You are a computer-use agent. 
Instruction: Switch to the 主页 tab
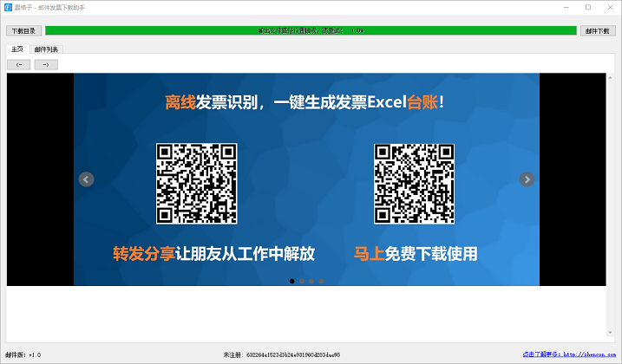(x=17, y=49)
